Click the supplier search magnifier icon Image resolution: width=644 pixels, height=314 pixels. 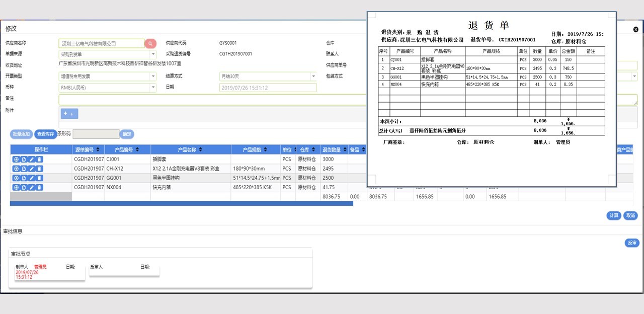click(150, 44)
